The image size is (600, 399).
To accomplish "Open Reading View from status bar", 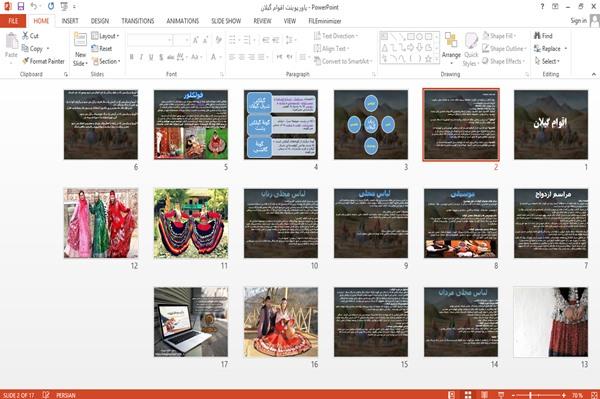I will click(484, 395).
